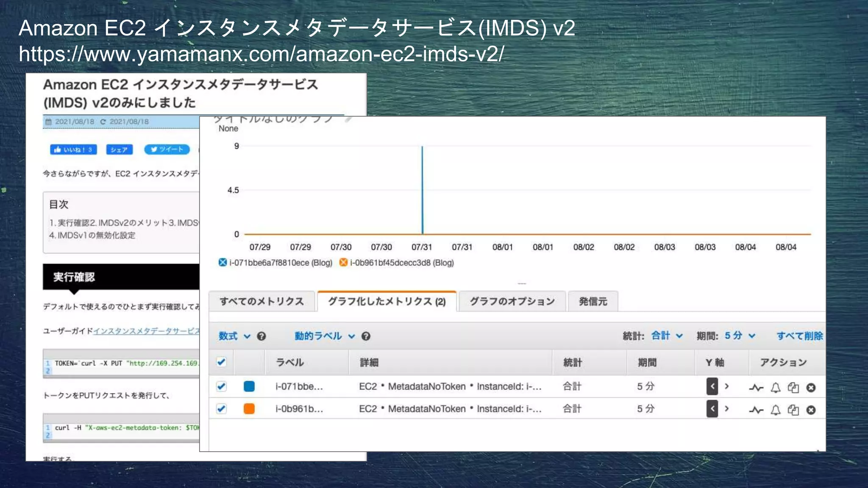Screen dimensions: 868x488
Task: Click ツイート button on blog page
Action: click(167, 150)
